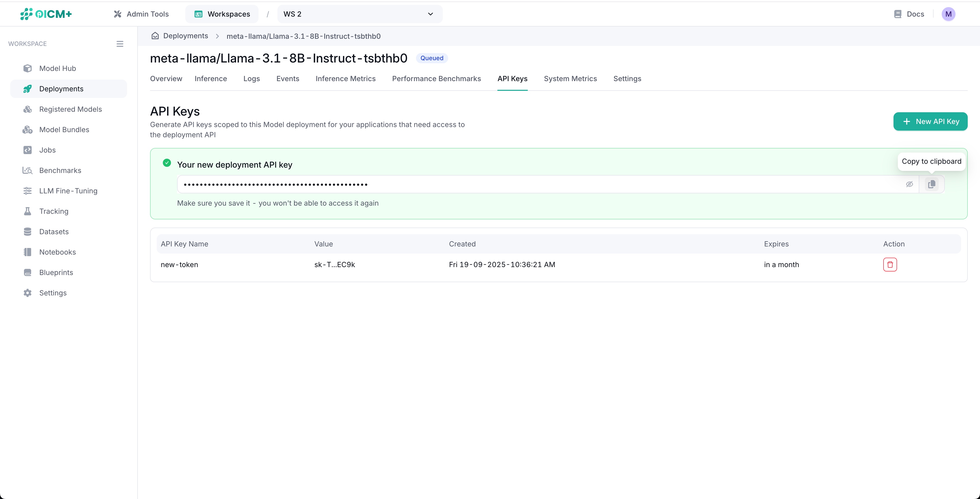Open the Model Bundles section
Viewport: 980px width, 499px height.
tap(64, 129)
